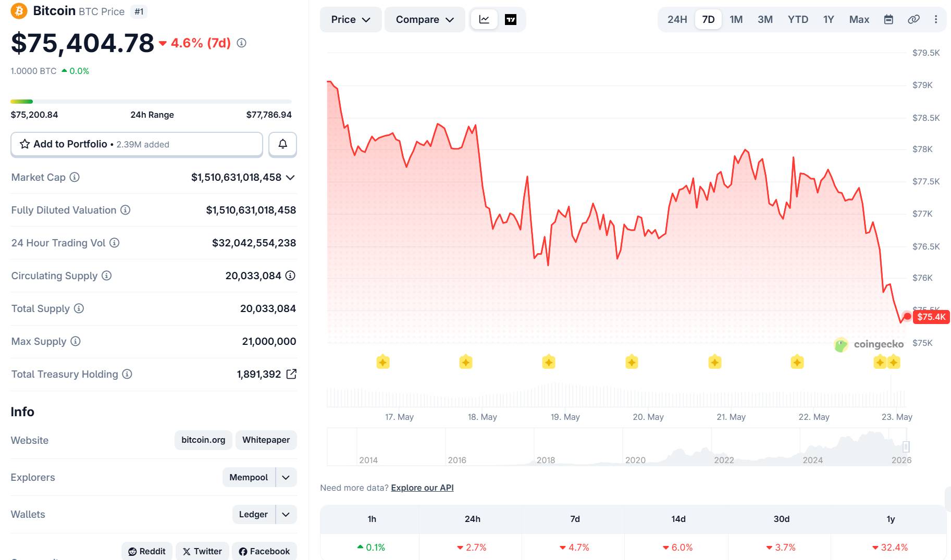Select the 7D time range tab

click(x=708, y=19)
